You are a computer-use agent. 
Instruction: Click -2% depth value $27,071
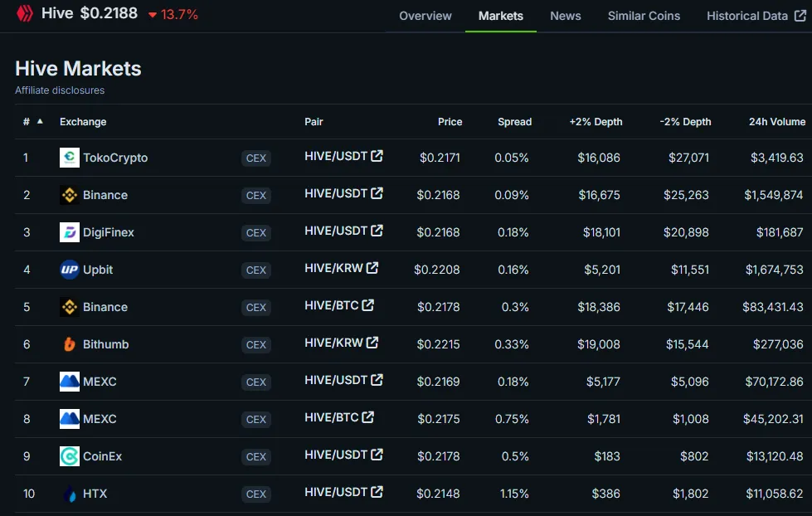(688, 158)
